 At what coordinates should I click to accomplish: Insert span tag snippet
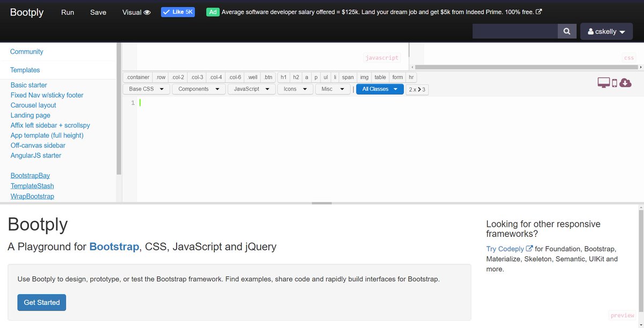point(348,77)
